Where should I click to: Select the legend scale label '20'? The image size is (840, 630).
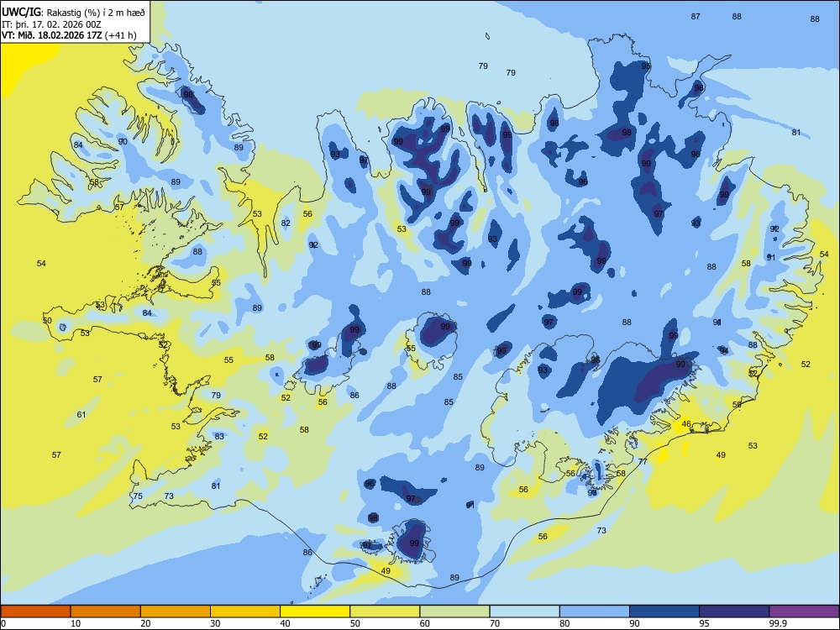click(x=145, y=623)
